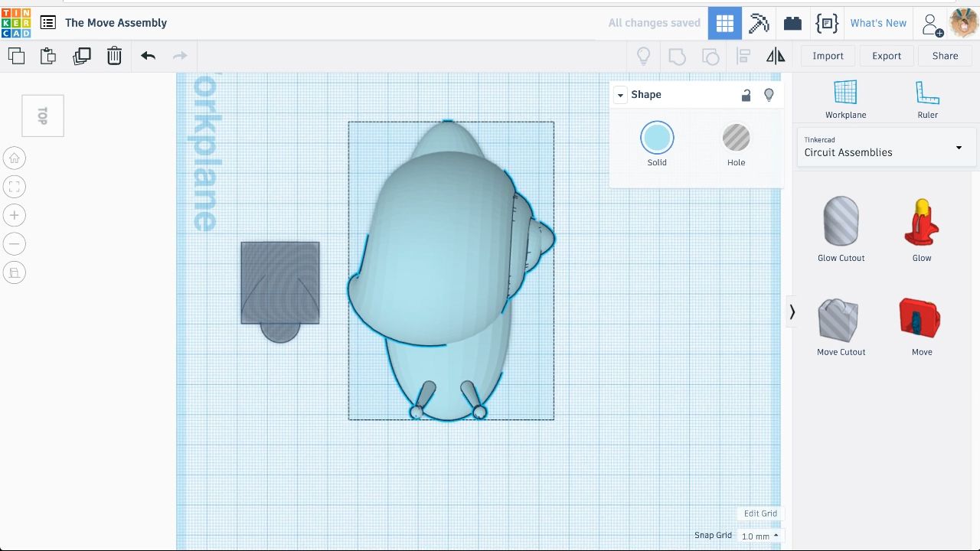Image resolution: width=980 pixels, height=551 pixels.
Task: Click the Export button
Action: (887, 56)
